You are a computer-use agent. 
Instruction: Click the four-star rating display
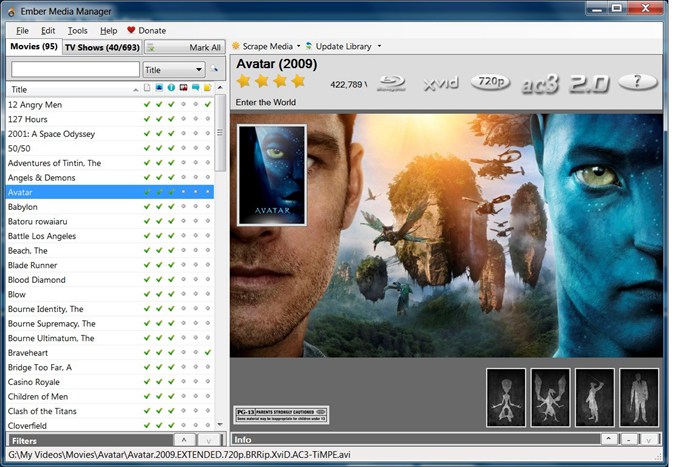pos(271,81)
